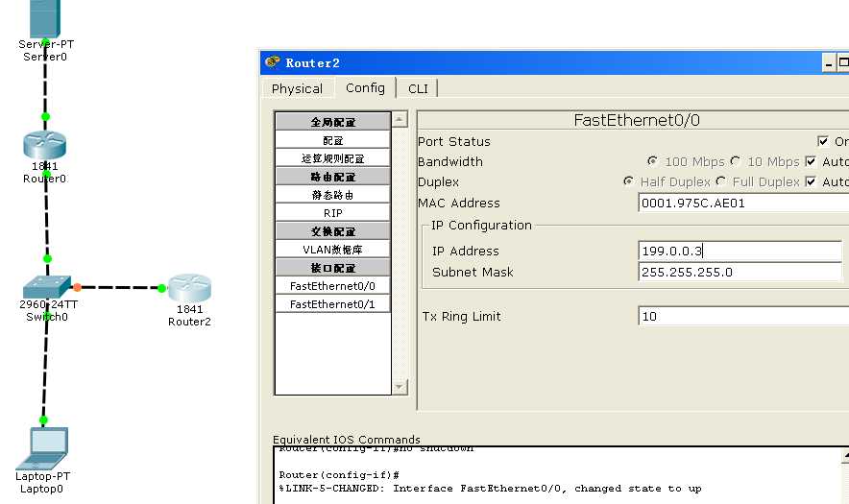The height and width of the screenshot is (504, 849).
Task: Click the 接口配置 section header
Action: coord(332,268)
